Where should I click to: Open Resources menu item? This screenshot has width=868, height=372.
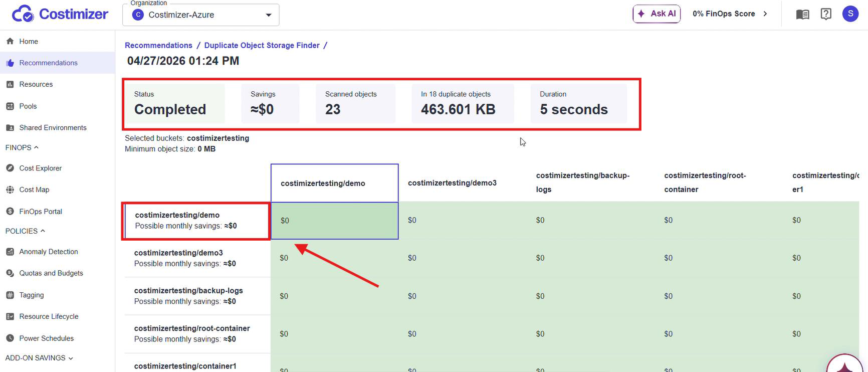[57, 84]
